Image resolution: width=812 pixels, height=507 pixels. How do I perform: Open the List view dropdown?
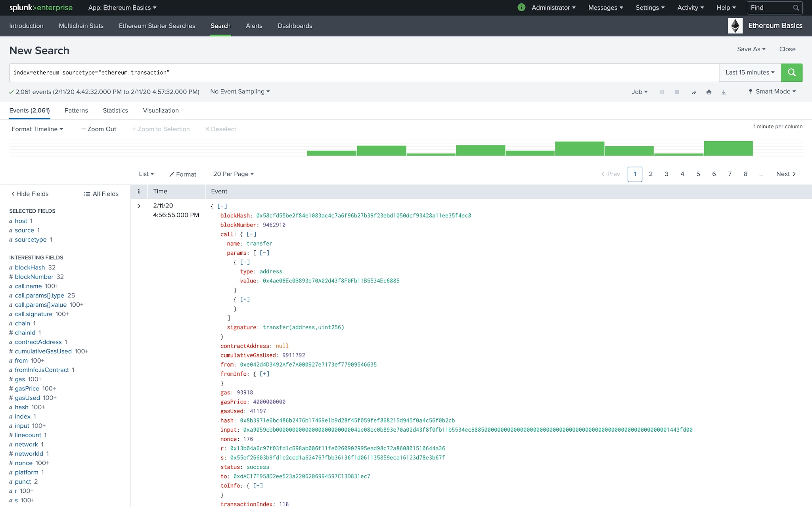click(146, 174)
